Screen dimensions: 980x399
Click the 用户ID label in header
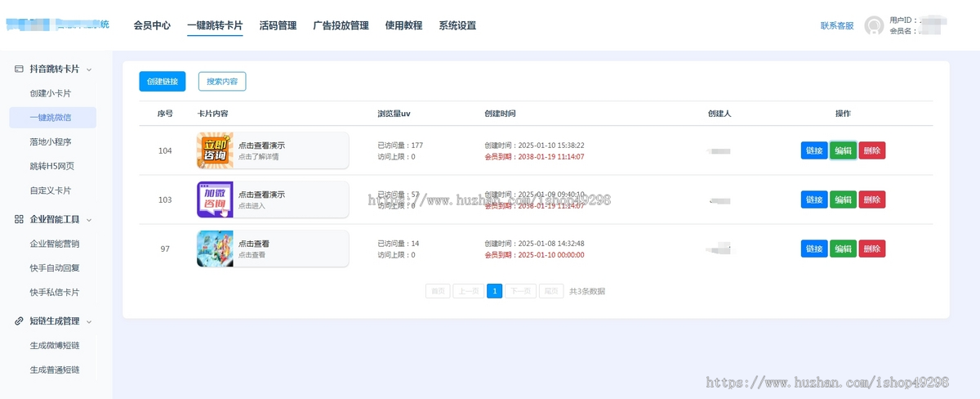tap(902, 20)
